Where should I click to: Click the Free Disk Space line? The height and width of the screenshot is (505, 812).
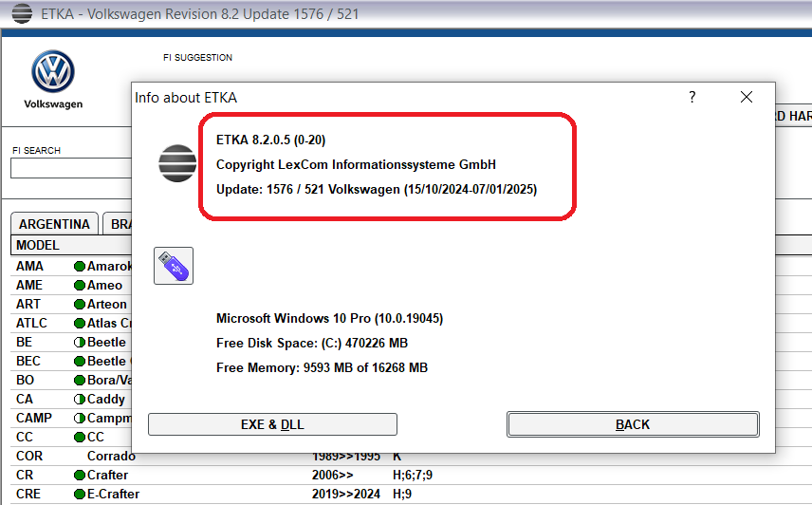pos(312,343)
